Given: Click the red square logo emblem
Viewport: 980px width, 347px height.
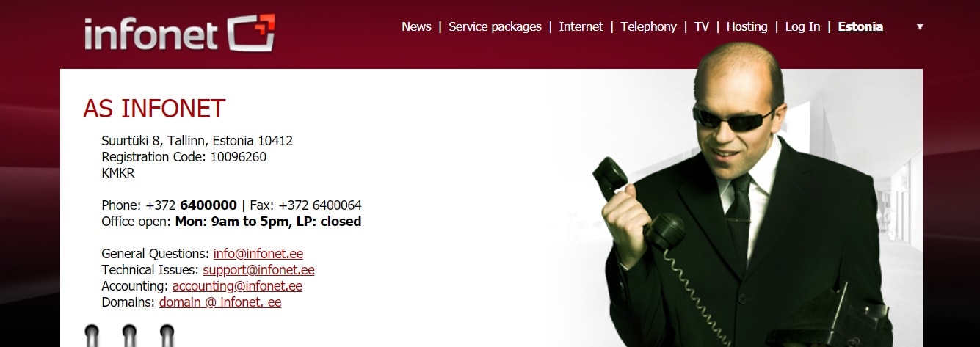Looking at the screenshot, I should point(251,33).
